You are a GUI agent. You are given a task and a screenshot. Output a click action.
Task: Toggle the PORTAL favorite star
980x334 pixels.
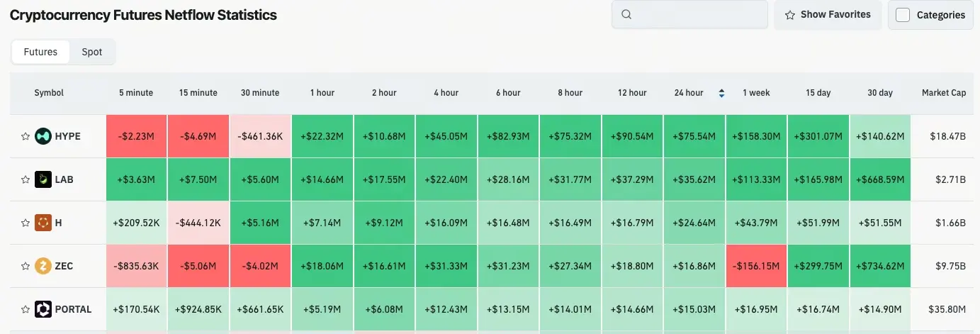click(26, 309)
